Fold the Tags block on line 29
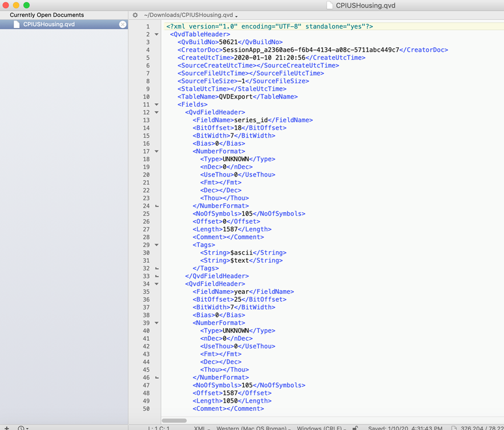This screenshot has width=504, height=430. pyautogui.click(x=156, y=245)
